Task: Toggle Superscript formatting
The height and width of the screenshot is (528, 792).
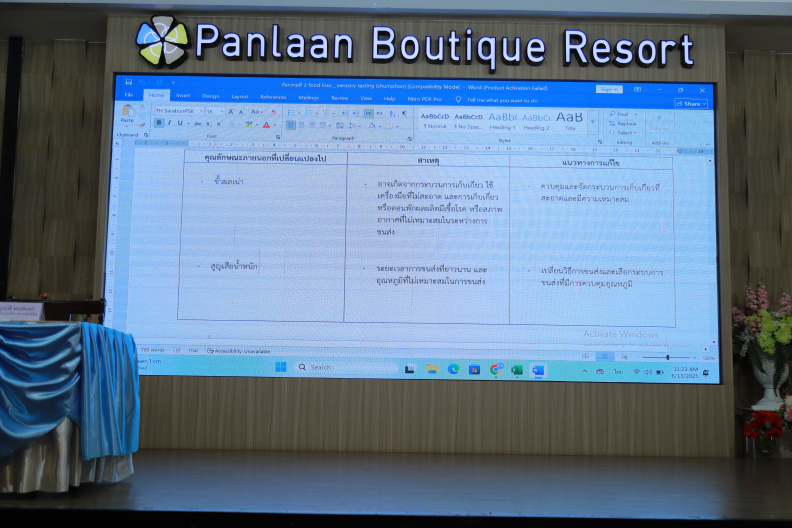Action: pos(219,124)
